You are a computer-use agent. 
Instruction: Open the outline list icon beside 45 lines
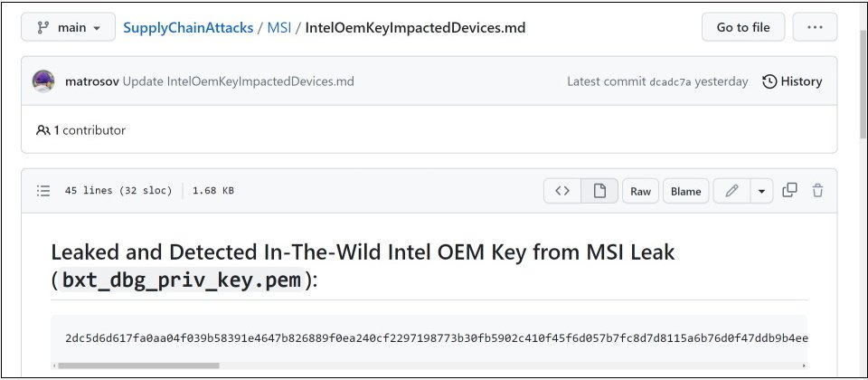click(x=43, y=191)
